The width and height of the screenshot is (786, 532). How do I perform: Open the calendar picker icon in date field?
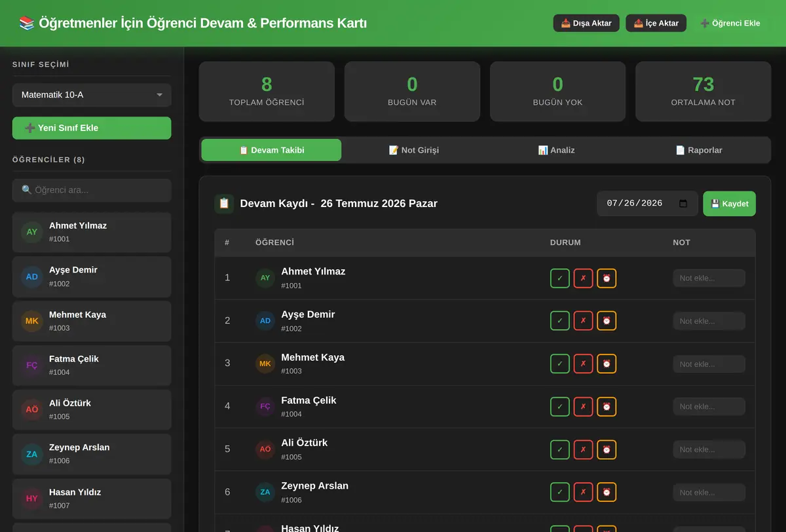(683, 204)
